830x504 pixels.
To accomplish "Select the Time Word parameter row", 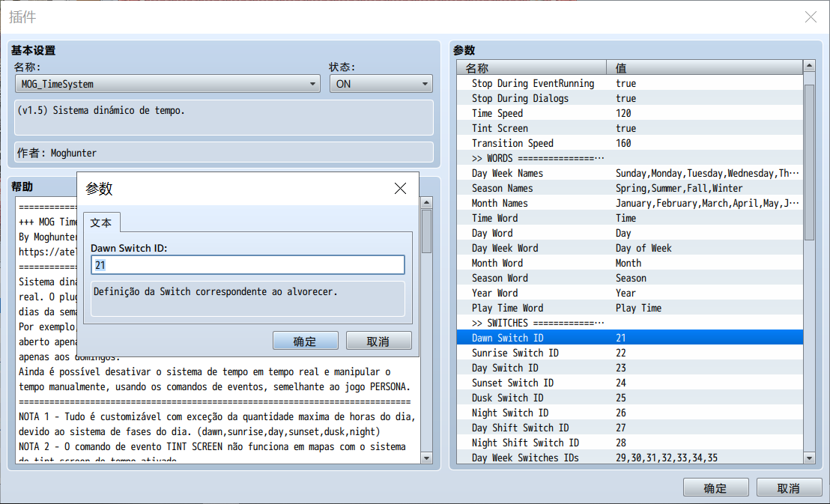I will pos(630,218).
